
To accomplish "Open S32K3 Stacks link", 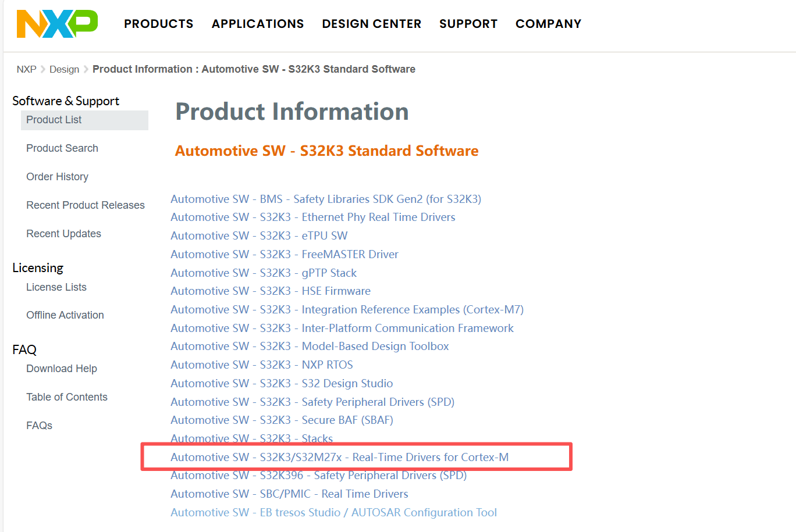I will coord(252,438).
